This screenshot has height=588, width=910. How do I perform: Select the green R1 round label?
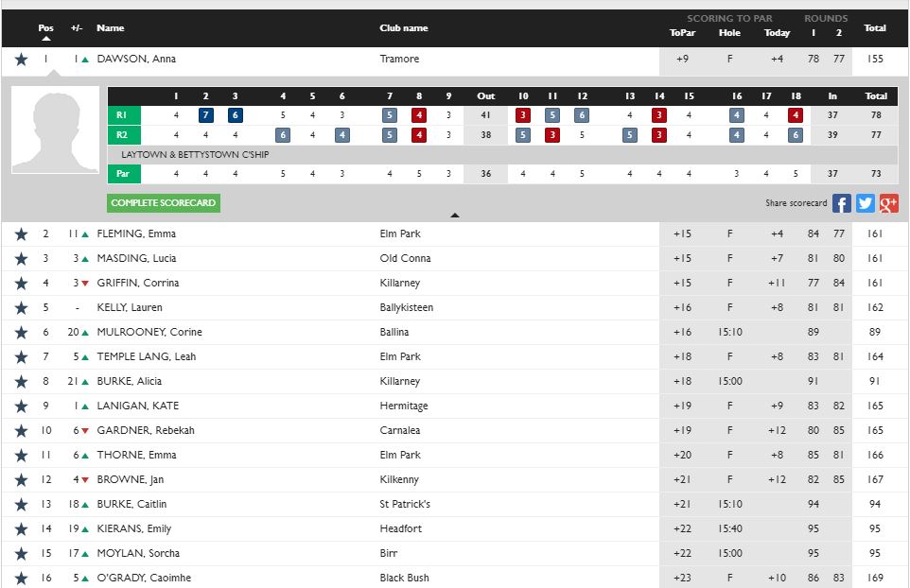click(x=124, y=115)
